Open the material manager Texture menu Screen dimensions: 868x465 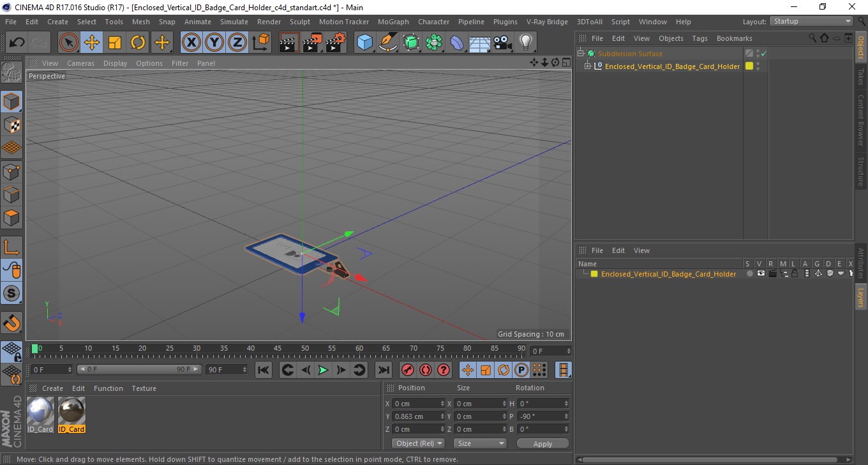click(144, 388)
